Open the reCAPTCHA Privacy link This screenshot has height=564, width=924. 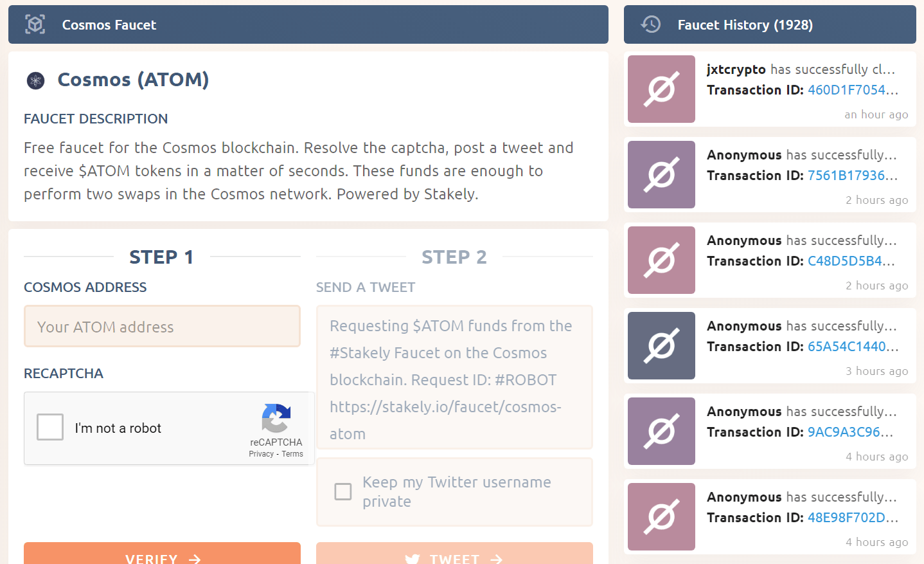point(261,454)
